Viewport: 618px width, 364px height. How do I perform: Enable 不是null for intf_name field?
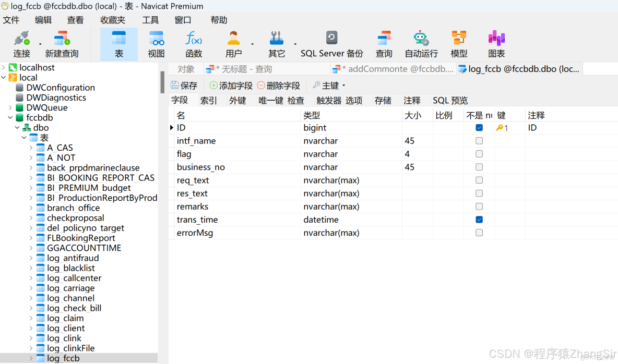(479, 140)
